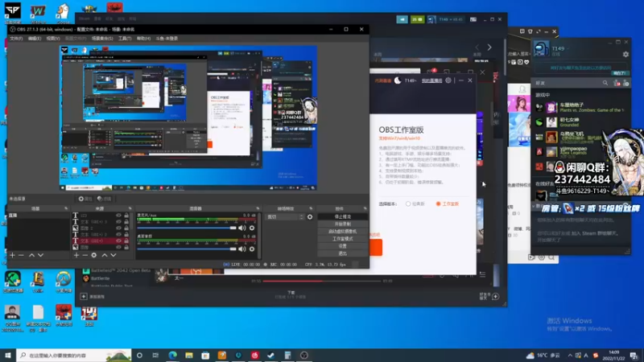Open the 帮助 menu in OBS

143,38
